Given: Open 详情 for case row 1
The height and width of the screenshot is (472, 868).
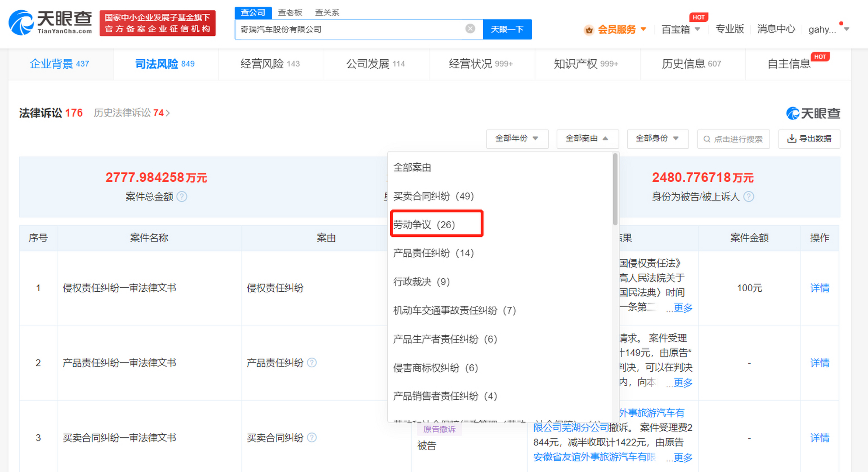Looking at the screenshot, I should [x=820, y=288].
